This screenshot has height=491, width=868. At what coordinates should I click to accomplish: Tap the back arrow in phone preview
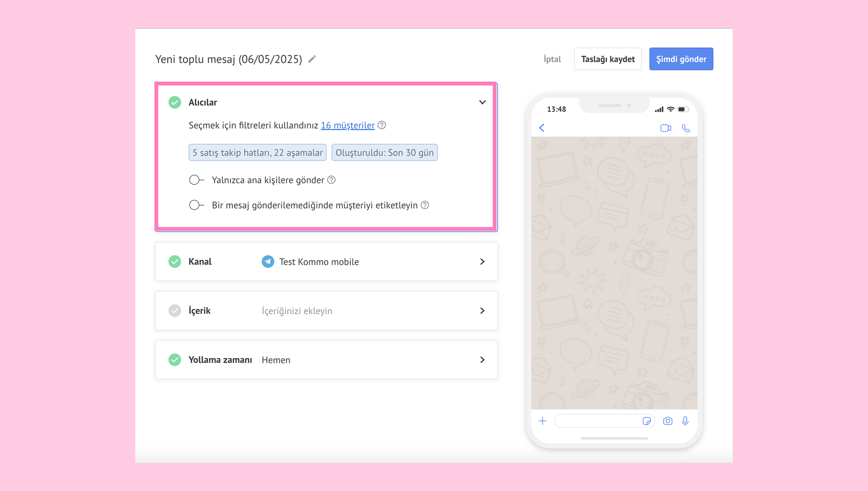point(542,128)
